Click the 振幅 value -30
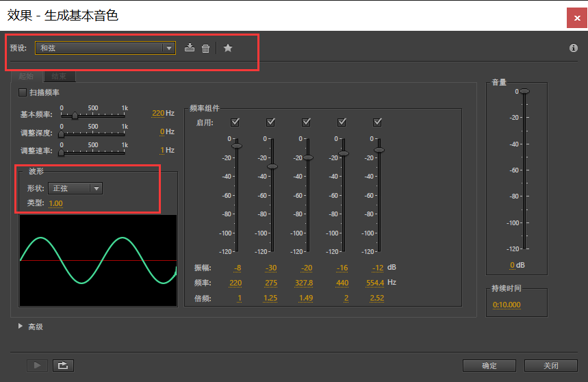 [x=271, y=268]
